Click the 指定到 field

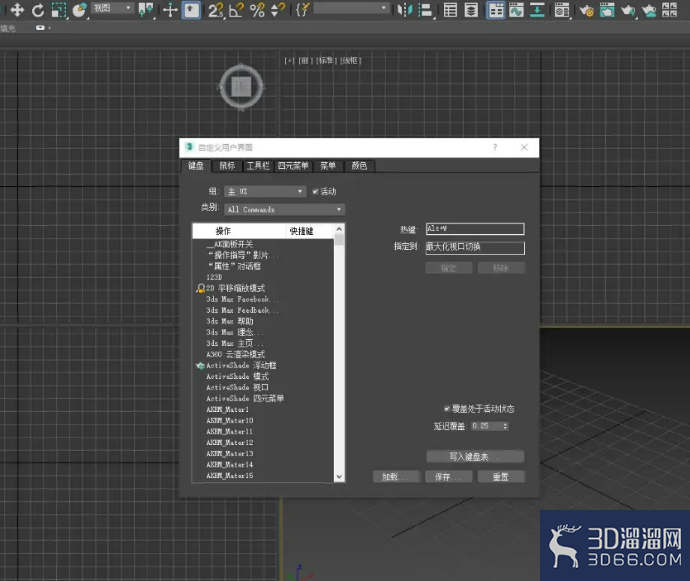point(475,247)
